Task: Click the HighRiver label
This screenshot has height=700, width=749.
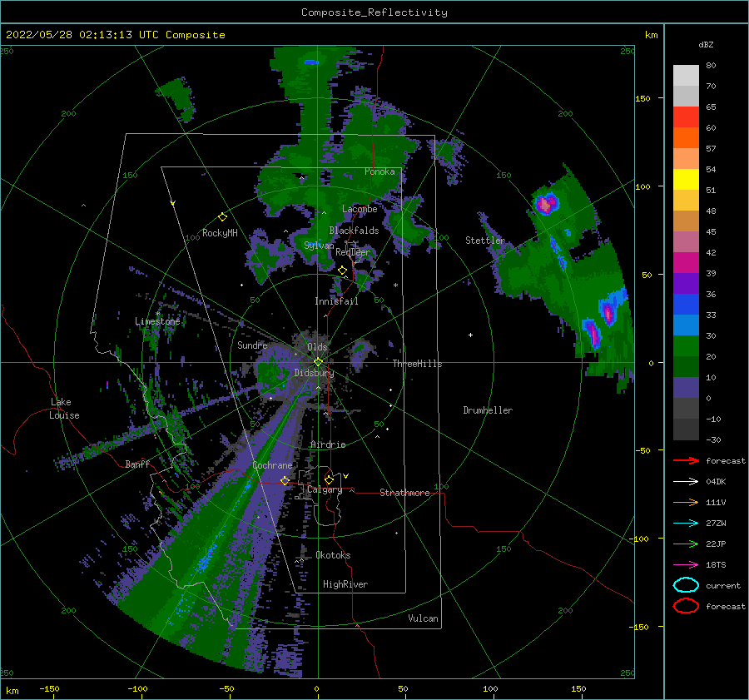Action: pyautogui.click(x=345, y=584)
